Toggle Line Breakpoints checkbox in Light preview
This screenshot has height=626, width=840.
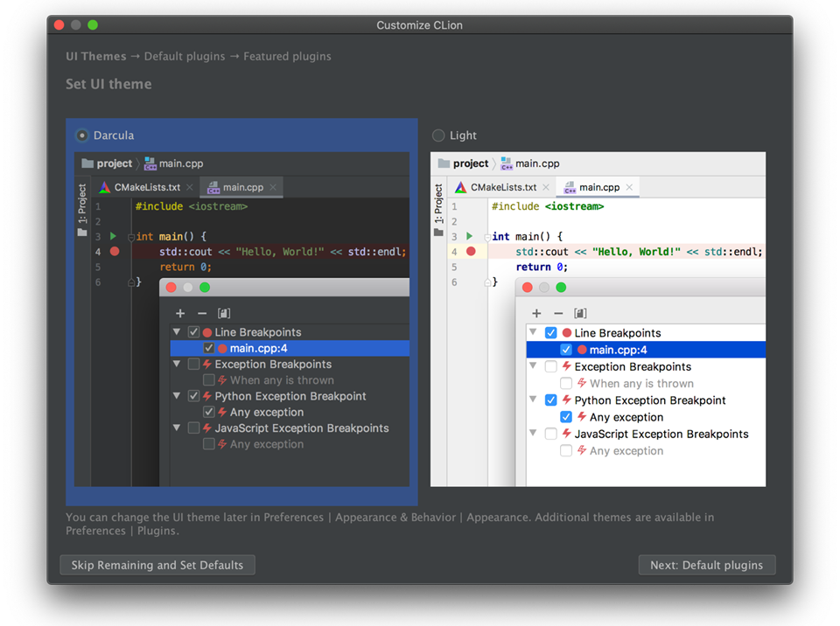point(550,333)
